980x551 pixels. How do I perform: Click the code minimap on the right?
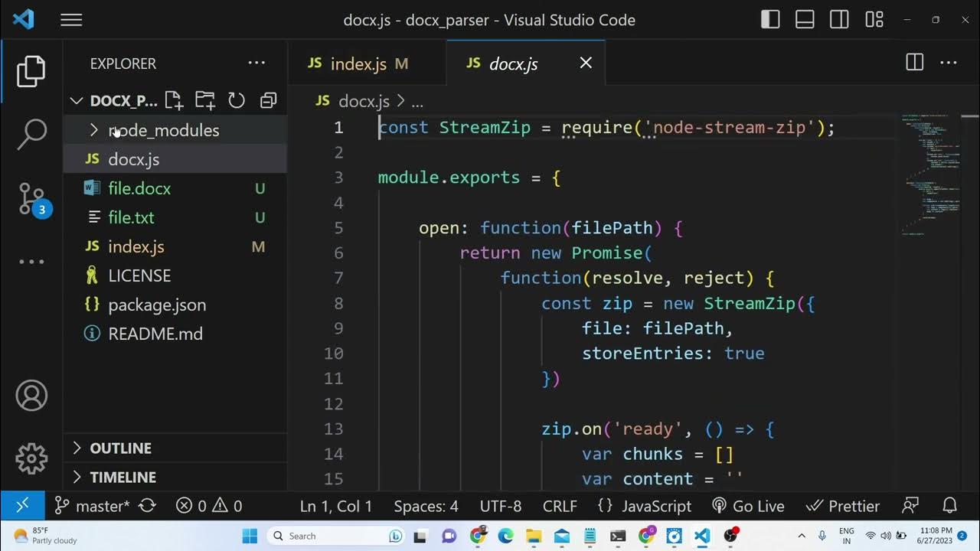929,176
